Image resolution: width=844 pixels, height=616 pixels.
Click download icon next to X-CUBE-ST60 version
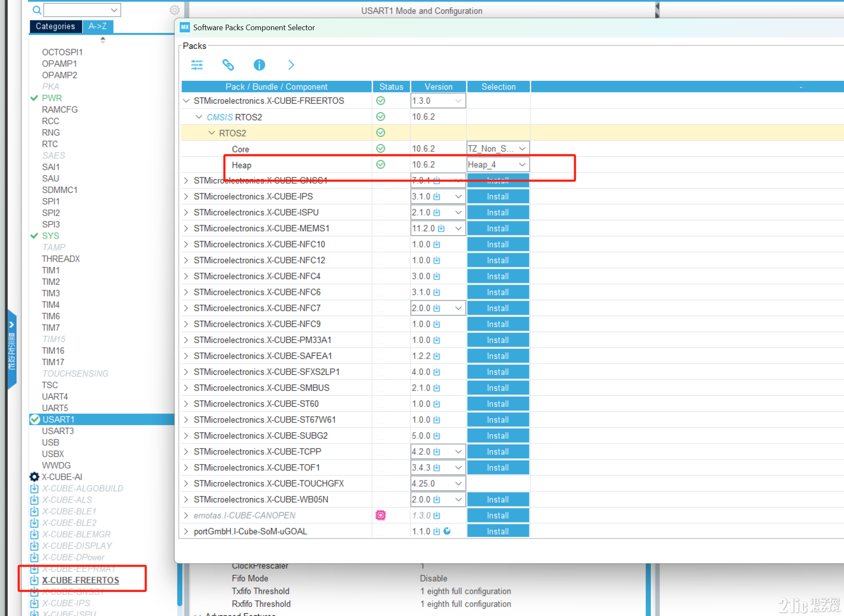coord(437,404)
